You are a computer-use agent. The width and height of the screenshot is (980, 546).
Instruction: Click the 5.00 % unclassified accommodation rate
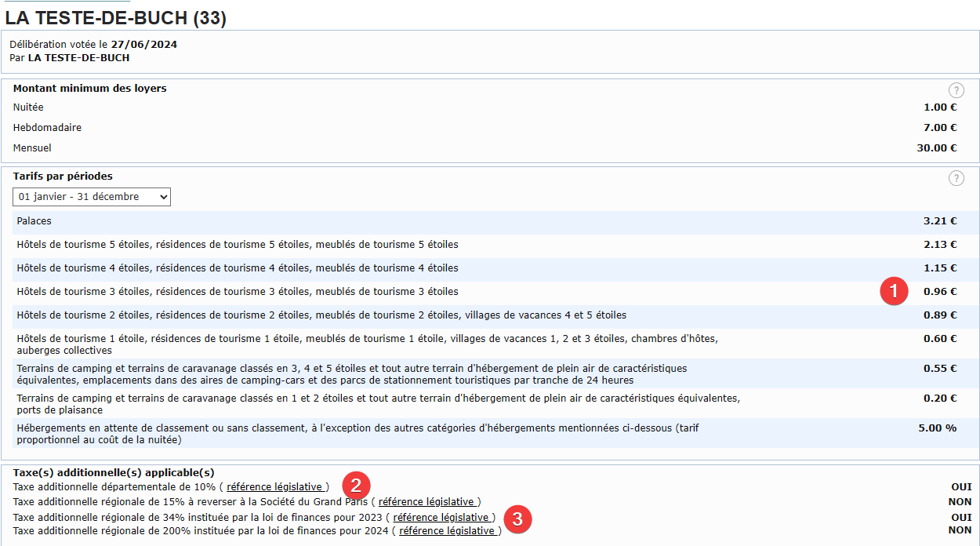937,428
